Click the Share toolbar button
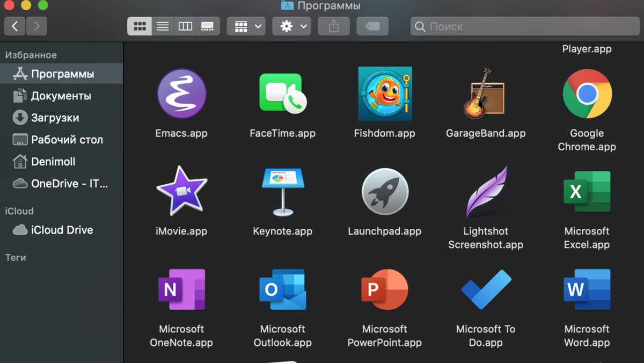The image size is (644, 363). click(x=334, y=26)
